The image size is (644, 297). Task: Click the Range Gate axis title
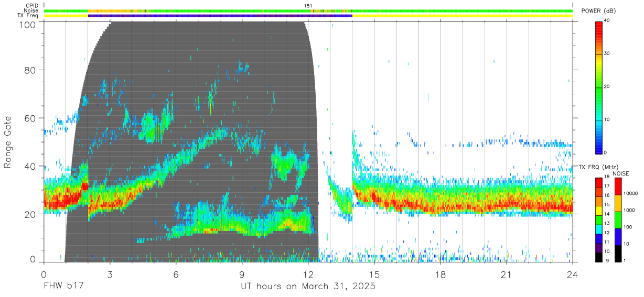(8, 142)
